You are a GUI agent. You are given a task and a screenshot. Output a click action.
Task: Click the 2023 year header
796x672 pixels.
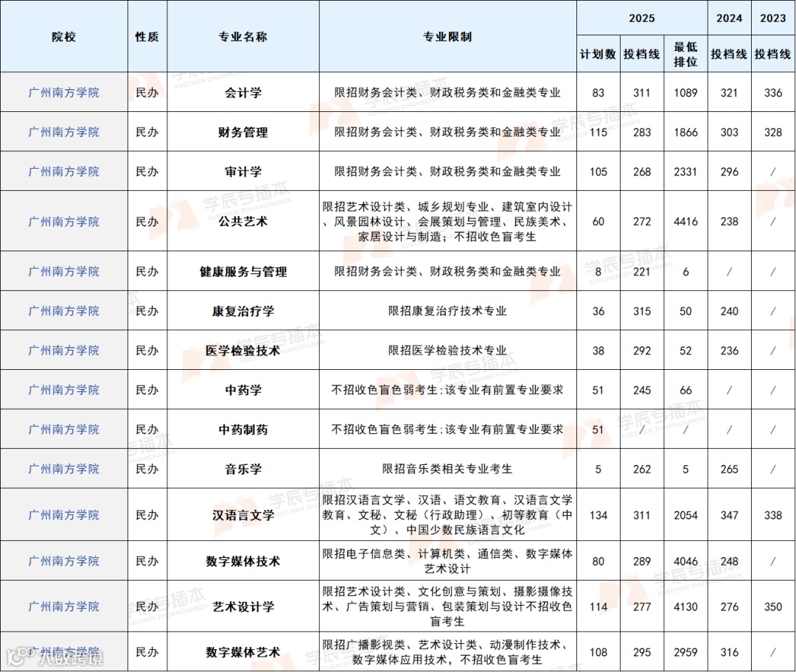(x=773, y=18)
